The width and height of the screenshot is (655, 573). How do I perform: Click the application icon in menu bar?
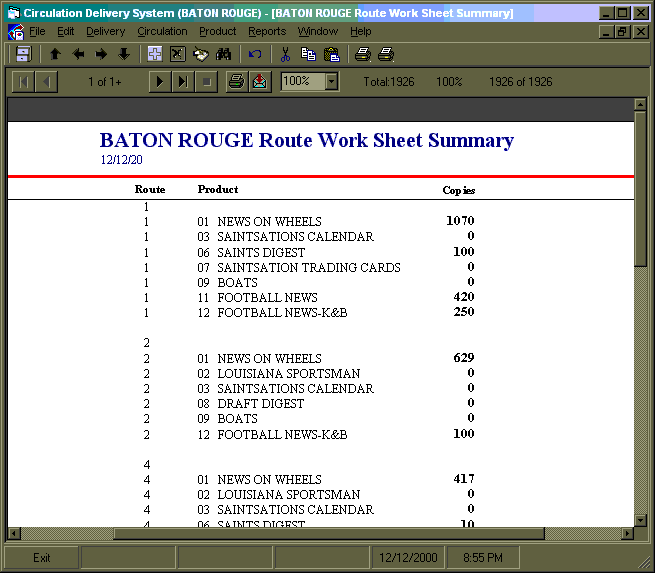click(x=16, y=32)
